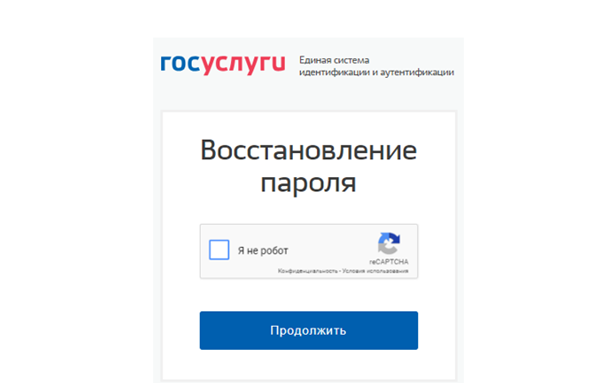Click the red "услуги" part of logo
600x383 pixels.
click(243, 64)
